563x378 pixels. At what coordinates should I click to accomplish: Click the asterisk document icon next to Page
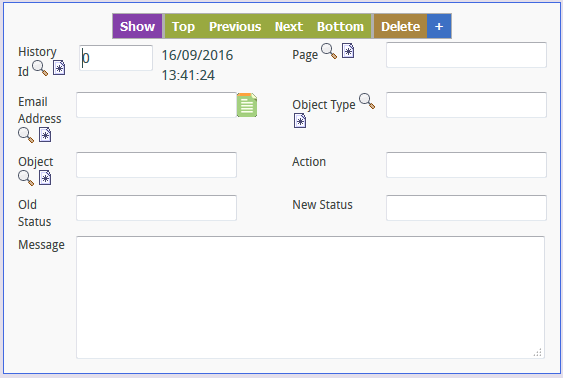348,51
